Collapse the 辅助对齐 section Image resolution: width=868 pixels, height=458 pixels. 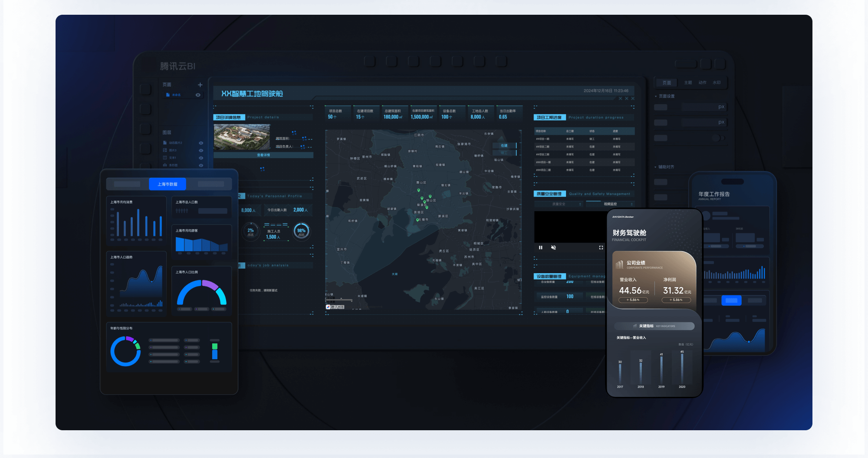[656, 167]
